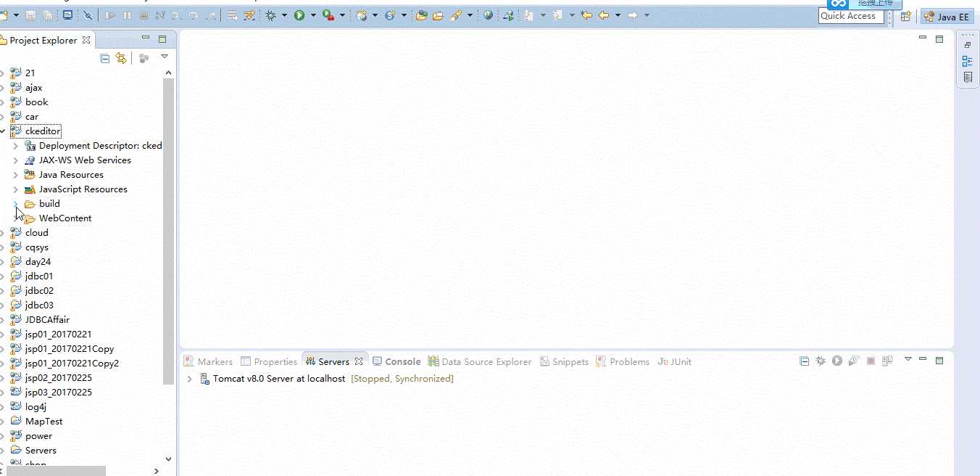Select the cloud project
This screenshot has height=476, width=980.
coord(36,233)
